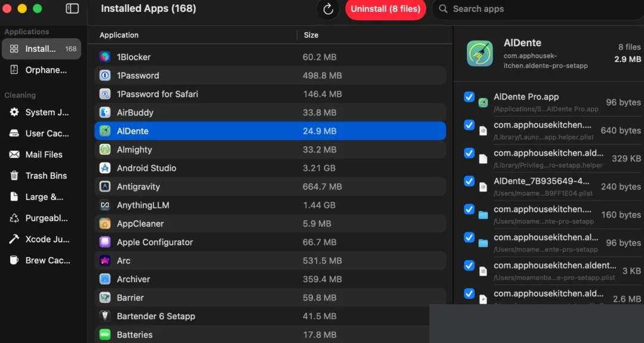Image resolution: width=644 pixels, height=343 pixels.
Task: Open User Cache cleaning section
Action: 42,133
